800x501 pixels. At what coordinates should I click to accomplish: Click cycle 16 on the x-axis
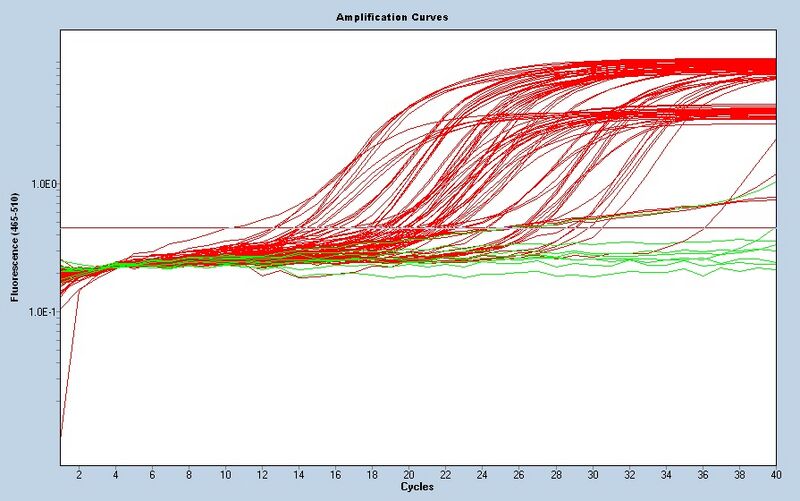coord(335,476)
